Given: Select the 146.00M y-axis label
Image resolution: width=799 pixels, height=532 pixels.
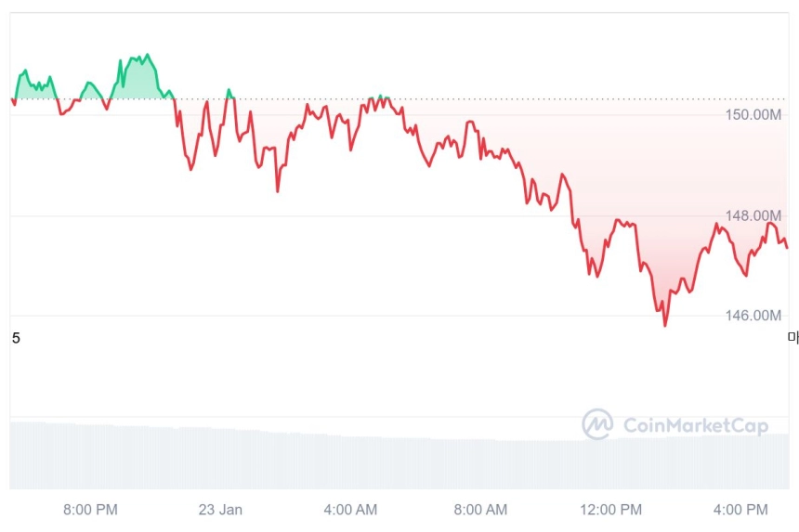Looking at the screenshot, I should (753, 316).
